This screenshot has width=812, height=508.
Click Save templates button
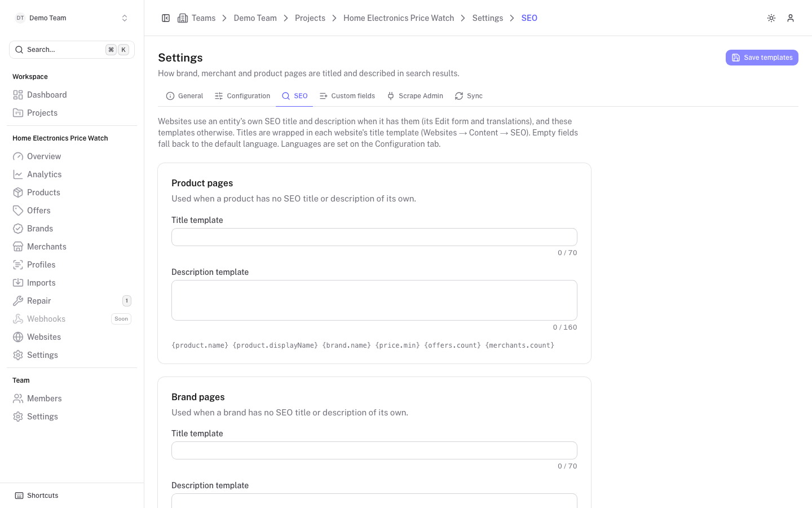[x=762, y=58]
